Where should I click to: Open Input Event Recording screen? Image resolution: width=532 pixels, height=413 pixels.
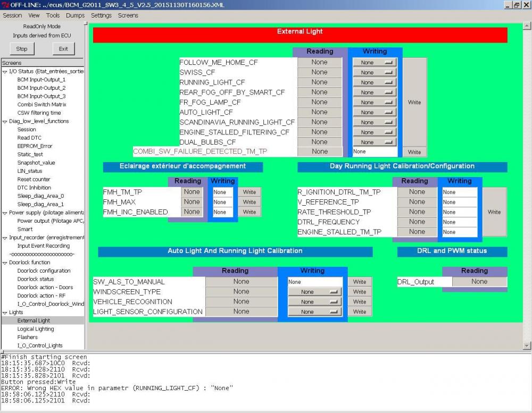pyautogui.click(x=44, y=246)
